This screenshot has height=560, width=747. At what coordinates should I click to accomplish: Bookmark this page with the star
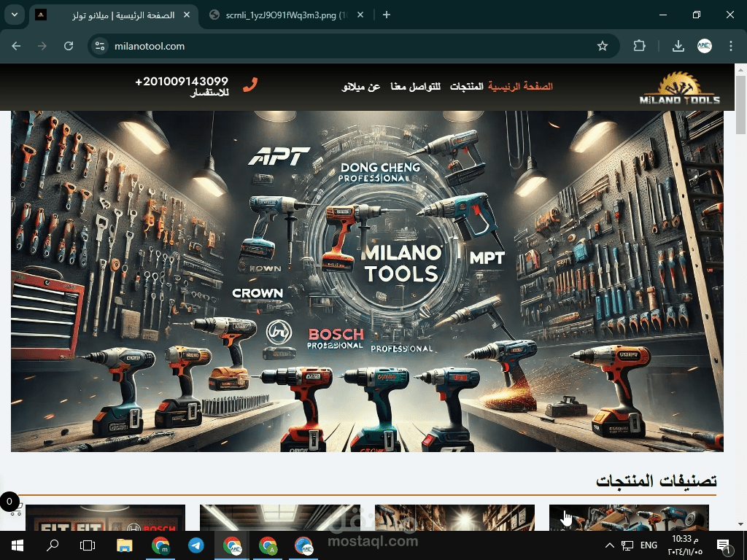pyautogui.click(x=602, y=46)
